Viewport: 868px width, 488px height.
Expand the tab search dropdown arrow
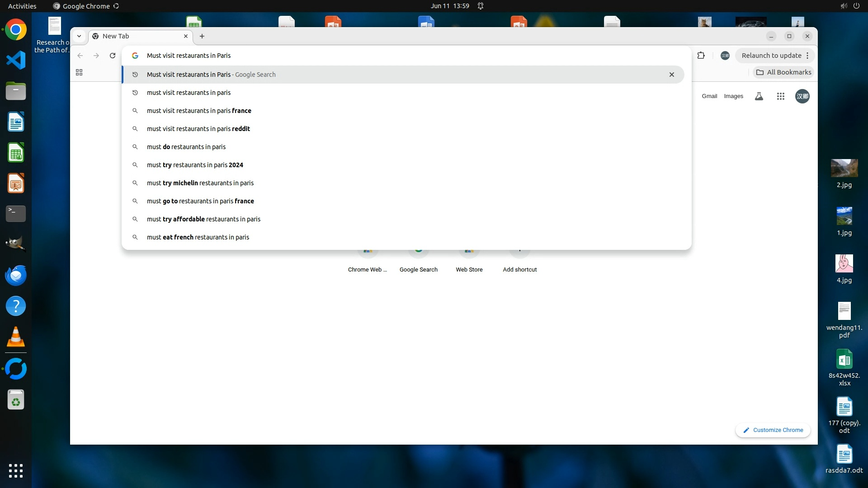pyautogui.click(x=79, y=36)
